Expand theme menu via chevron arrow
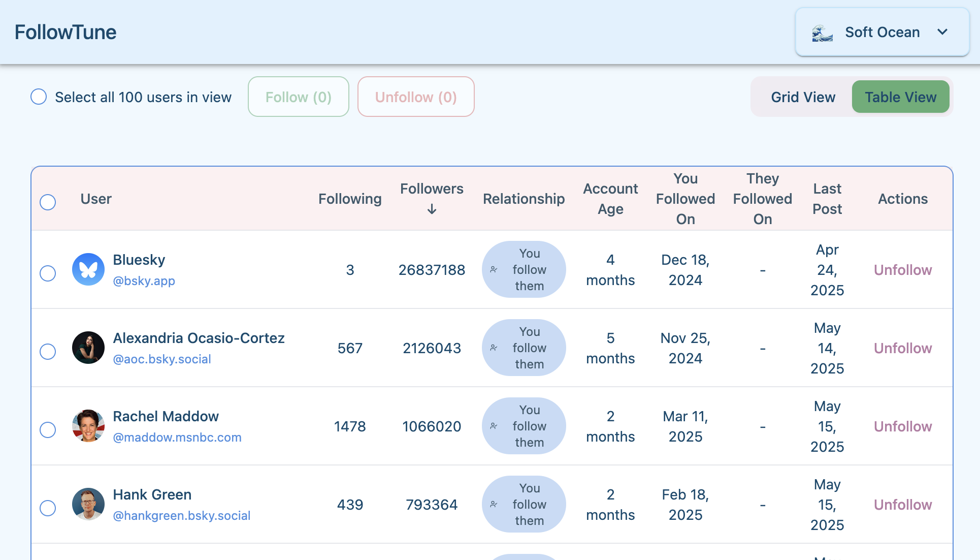 coord(942,32)
